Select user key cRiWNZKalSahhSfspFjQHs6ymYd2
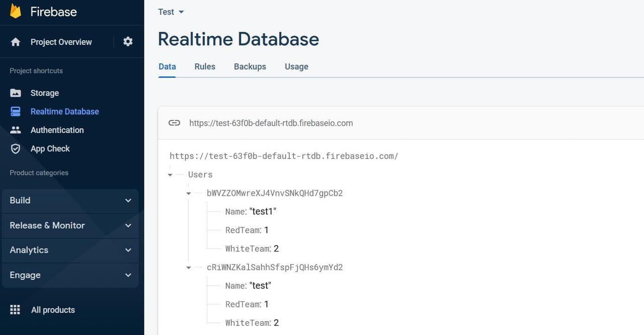Viewport: 644px width, 335px height. (275, 268)
